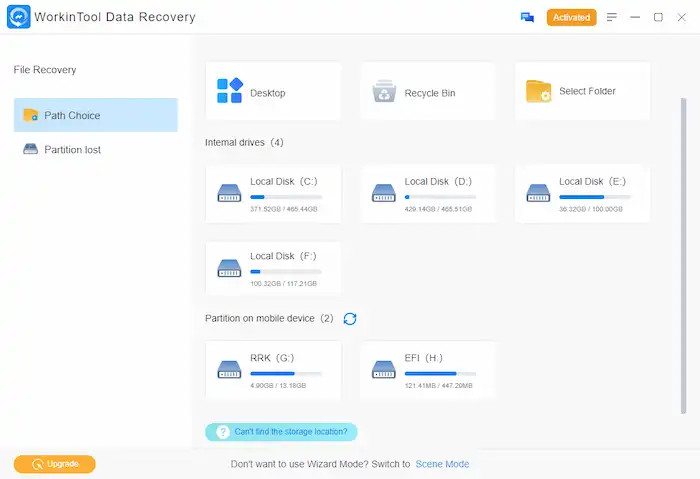Image resolution: width=700 pixels, height=479 pixels.
Task: Click the 121.41MB / 447.29MB text
Action: click(438, 385)
